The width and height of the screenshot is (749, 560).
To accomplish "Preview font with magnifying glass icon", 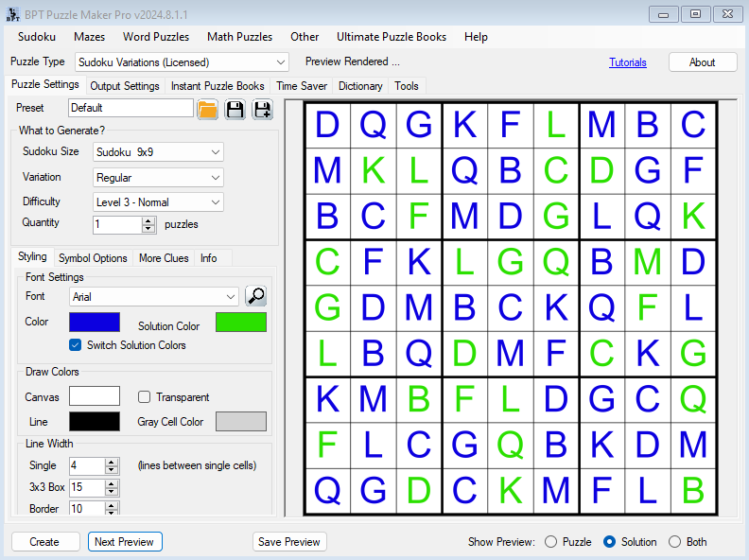I will tap(256, 296).
